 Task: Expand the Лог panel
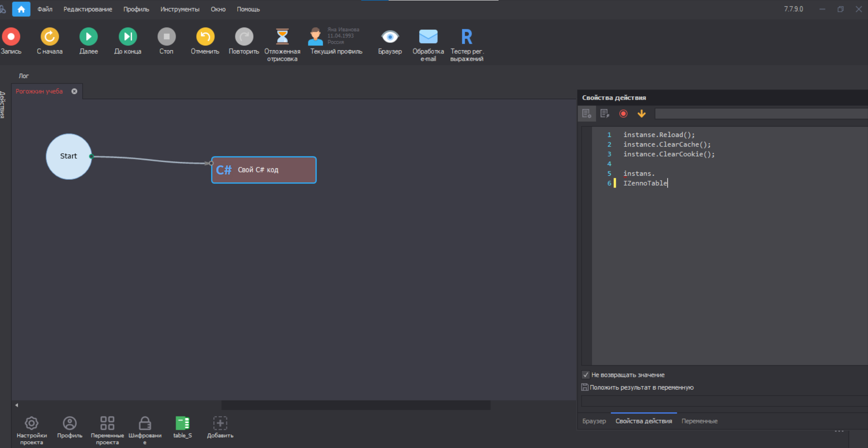point(24,76)
